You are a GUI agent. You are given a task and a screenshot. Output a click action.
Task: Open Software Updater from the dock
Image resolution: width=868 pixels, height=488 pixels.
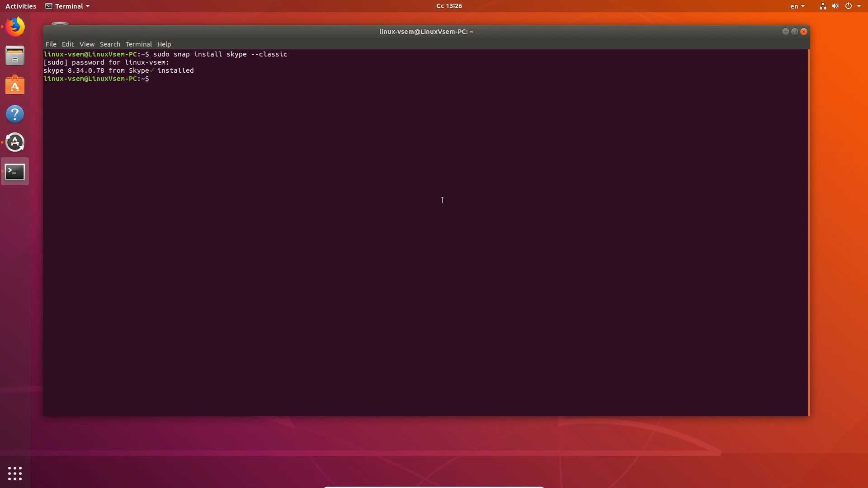pos(15,143)
